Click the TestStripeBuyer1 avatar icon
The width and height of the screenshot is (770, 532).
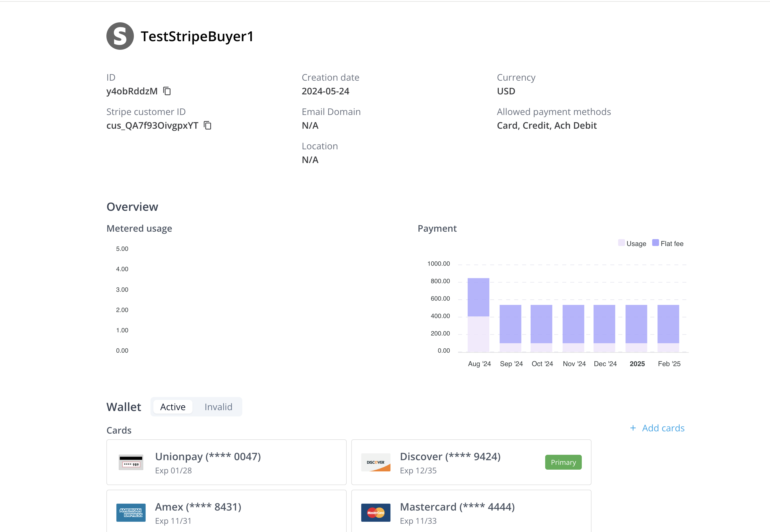click(x=120, y=36)
